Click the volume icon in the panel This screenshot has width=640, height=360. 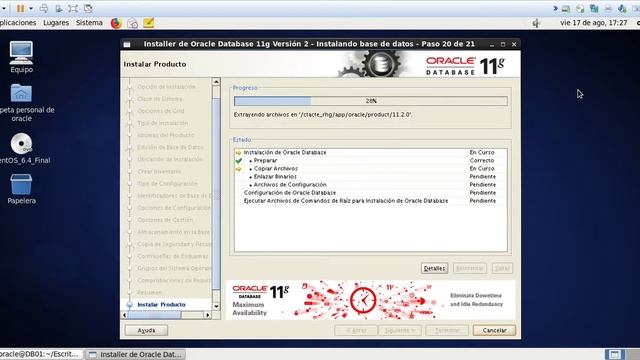(536, 23)
